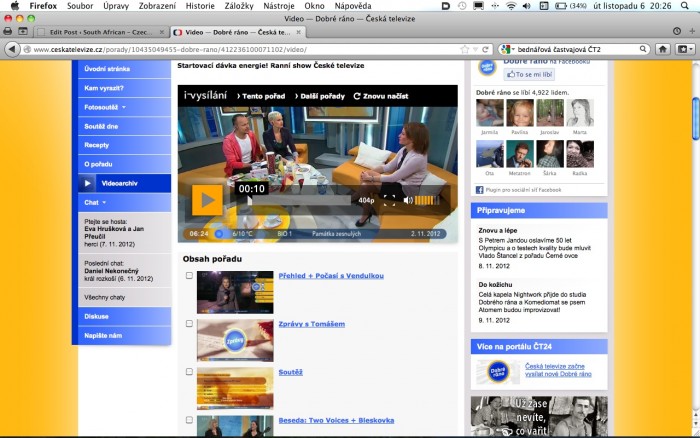The width and height of the screenshot is (700, 438).
Task: Check the box beside Soutěž
Action: tap(189, 371)
